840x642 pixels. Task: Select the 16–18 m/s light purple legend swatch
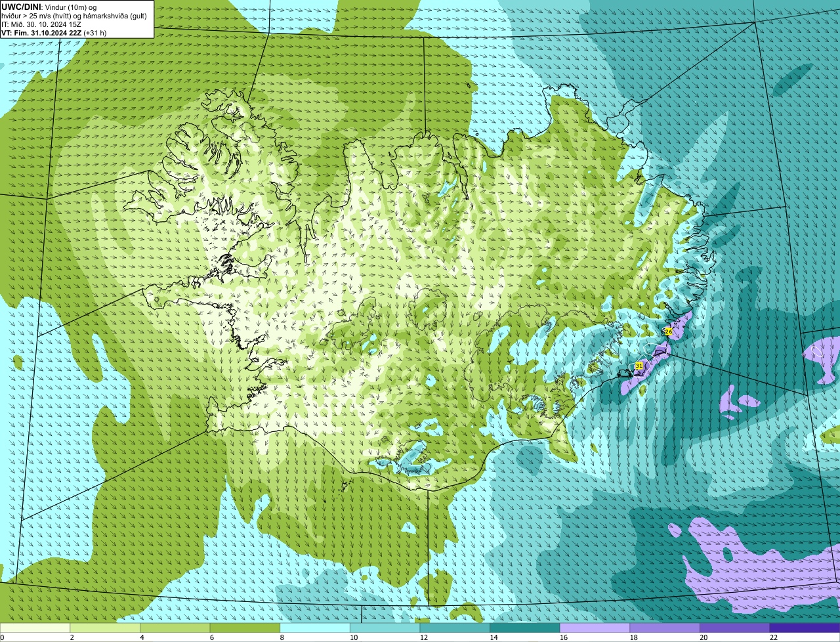click(595, 628)
